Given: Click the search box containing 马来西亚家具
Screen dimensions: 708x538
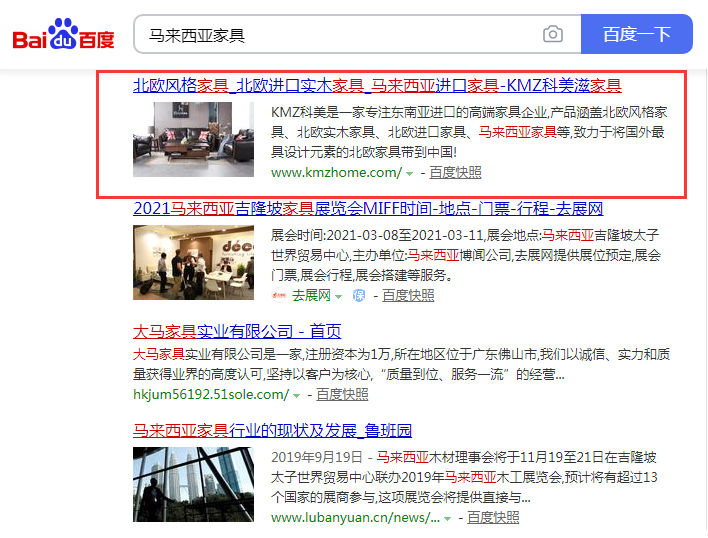Looking at the screenshot, I should click(340, 35).
